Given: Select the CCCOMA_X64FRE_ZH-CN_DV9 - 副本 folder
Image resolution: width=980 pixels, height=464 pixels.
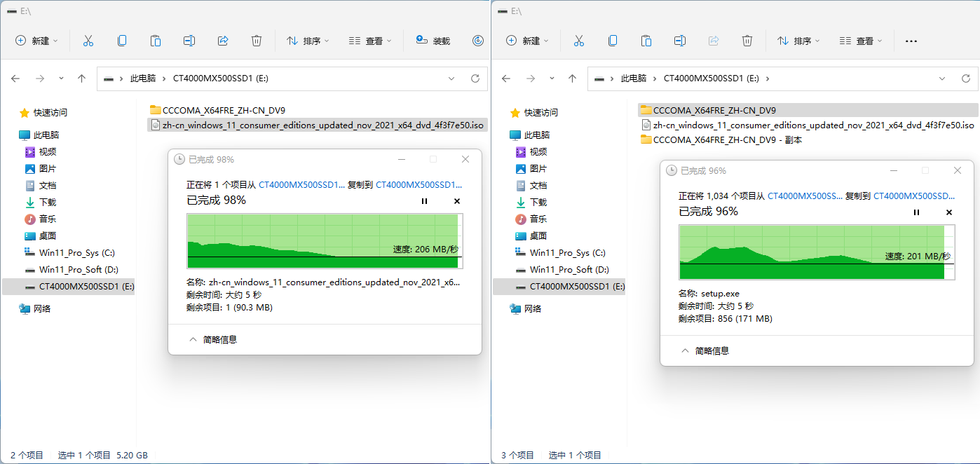Looking at the screenshot, I should tap(726, 139).
